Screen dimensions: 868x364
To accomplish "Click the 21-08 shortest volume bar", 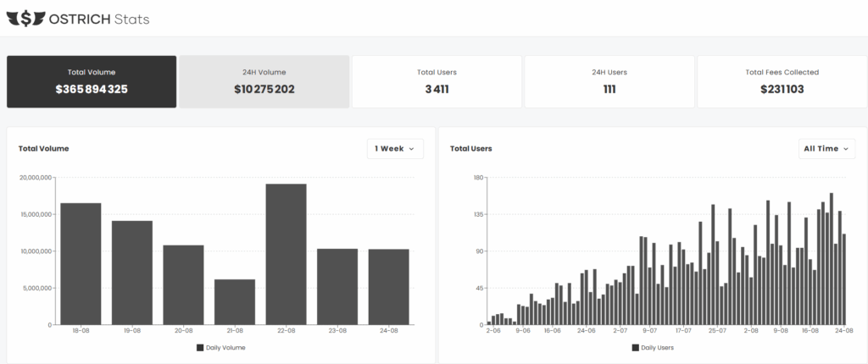I will (235, 301).
